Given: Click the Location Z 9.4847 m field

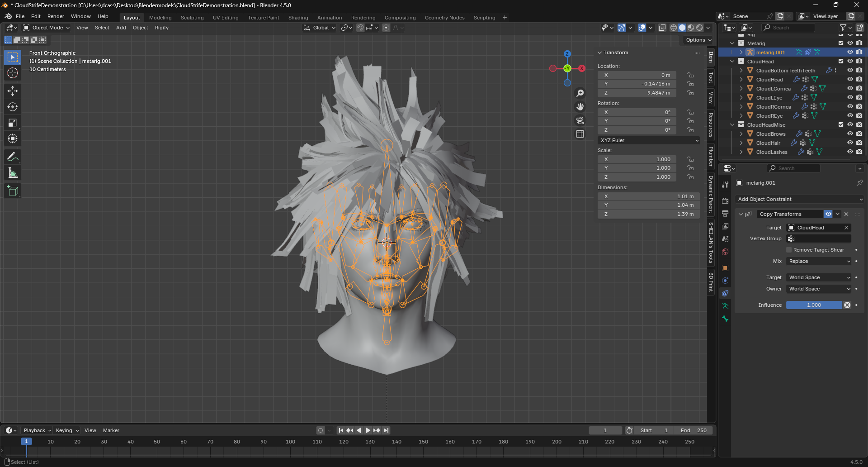Looking at the screenshot, I should tap(637, 93).
